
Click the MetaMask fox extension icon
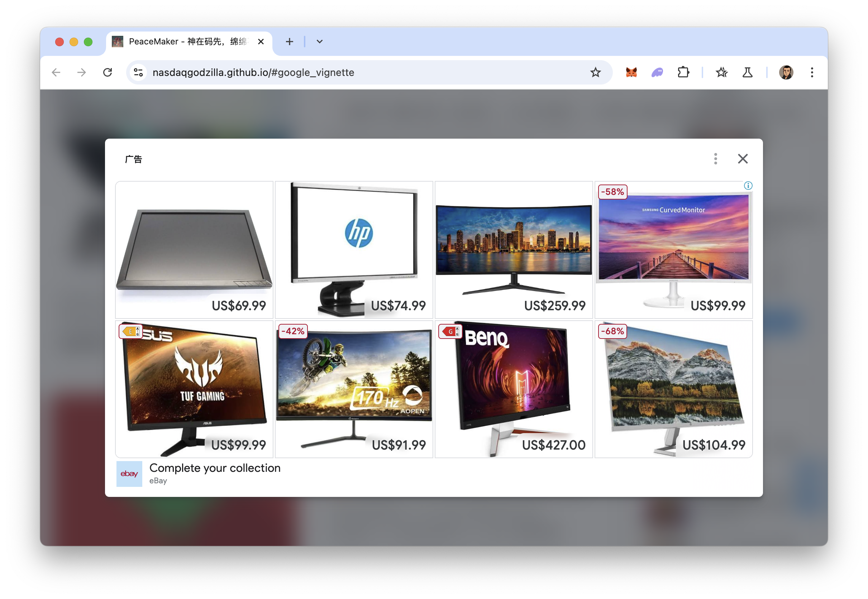click(631, 72)
